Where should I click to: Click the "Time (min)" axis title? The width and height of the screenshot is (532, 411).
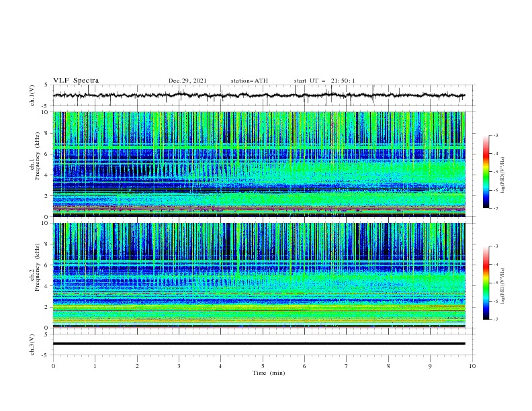(269, 373)
